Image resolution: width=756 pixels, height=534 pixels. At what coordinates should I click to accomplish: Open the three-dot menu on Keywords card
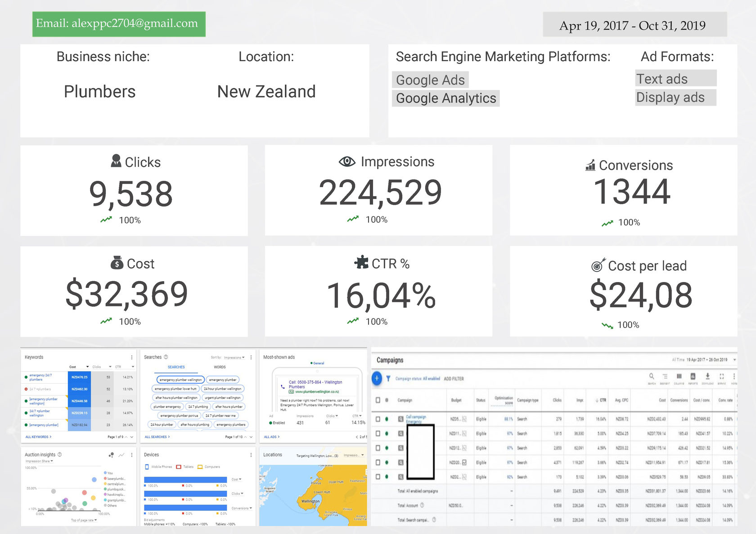132,357
